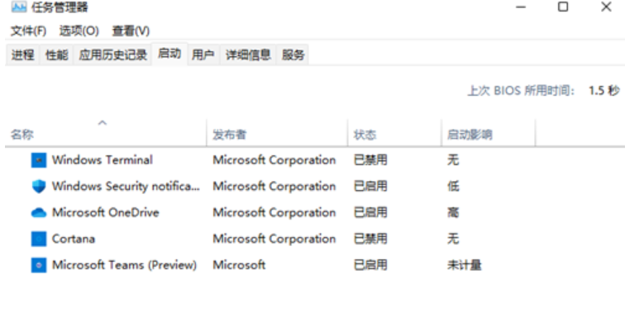Switch to the 应用历史记录 tab
This screenshot has height=313, width=644.
[x=113, y=55]
